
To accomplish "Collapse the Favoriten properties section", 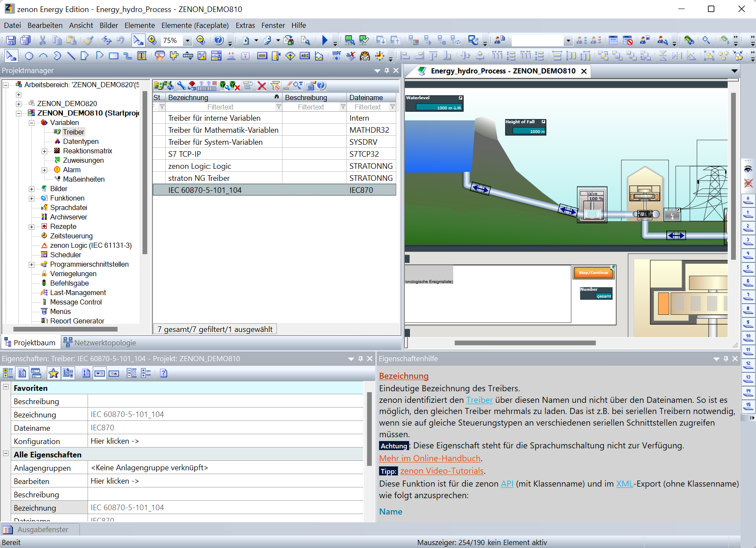I will 6,387.
